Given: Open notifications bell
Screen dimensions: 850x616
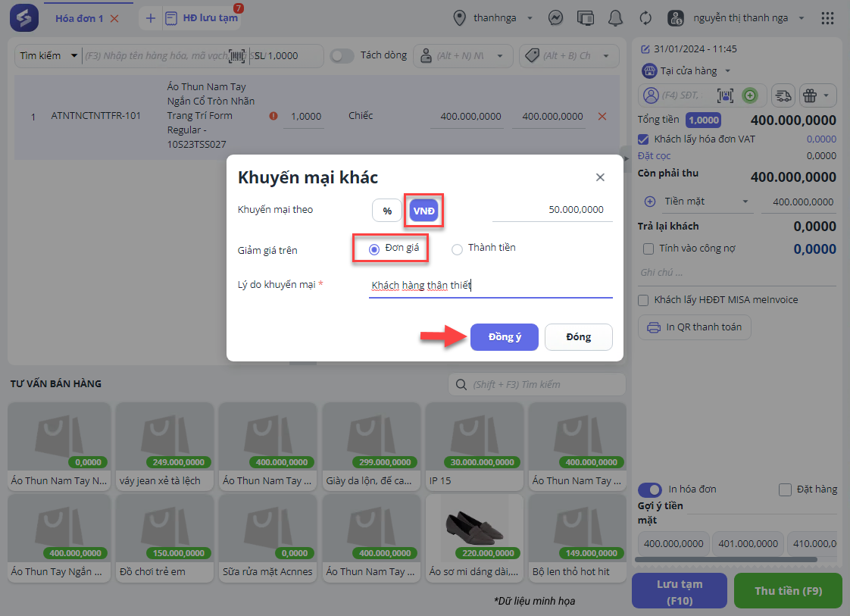Looking at the screenshot, I should coord(615,18).
